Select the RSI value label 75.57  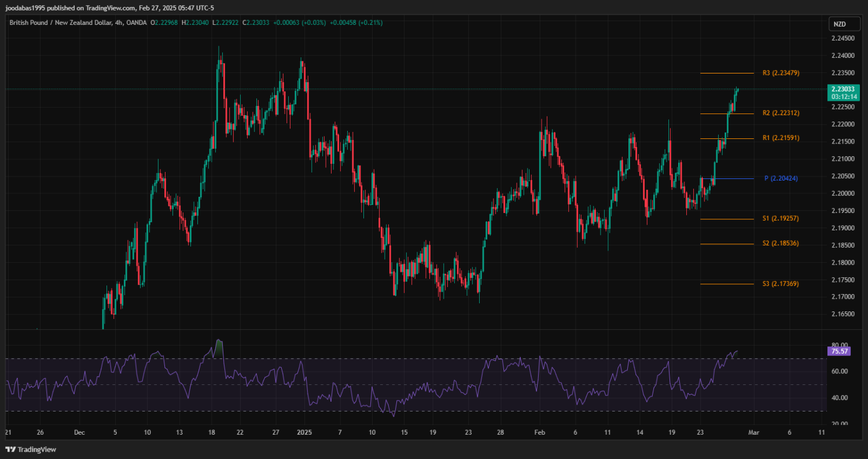click(x=840, y=351)
